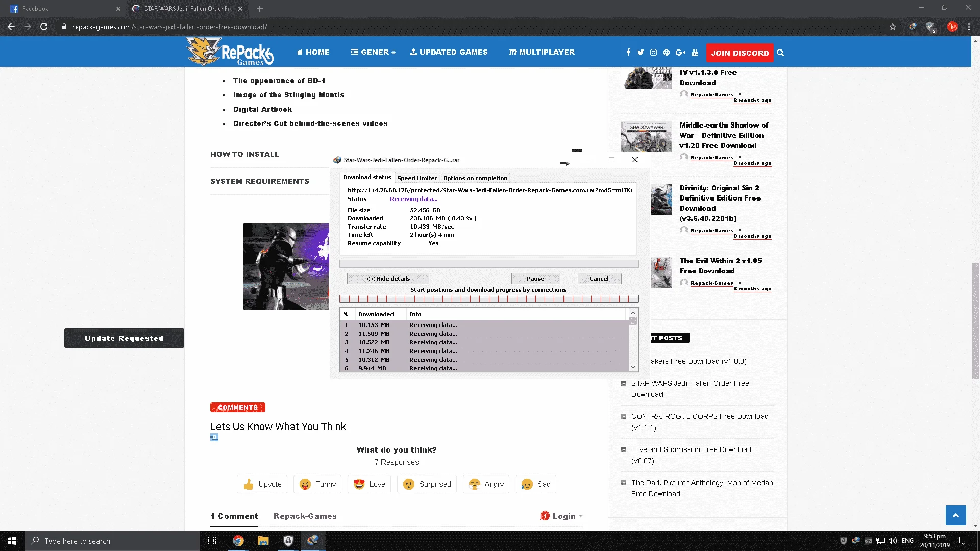Open Love and Submission Free Download link
Image resolution: width=980 pixels, height=551 pixels.
[x=691, y=455]
